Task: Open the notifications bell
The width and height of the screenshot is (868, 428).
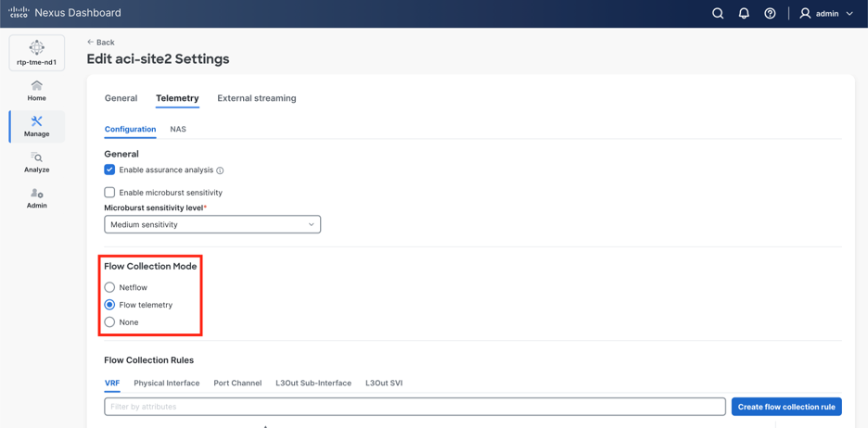Action: 744,14
